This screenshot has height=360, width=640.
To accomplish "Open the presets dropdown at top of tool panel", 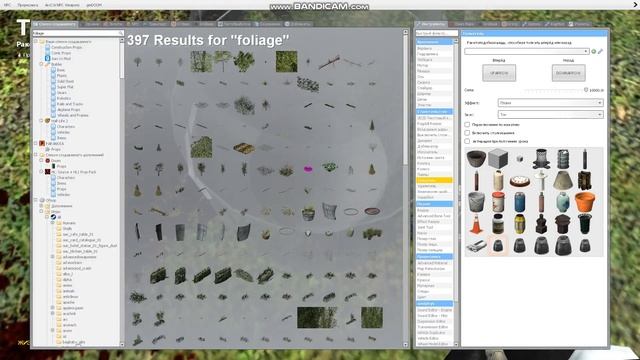I will [x=527, y=51].
